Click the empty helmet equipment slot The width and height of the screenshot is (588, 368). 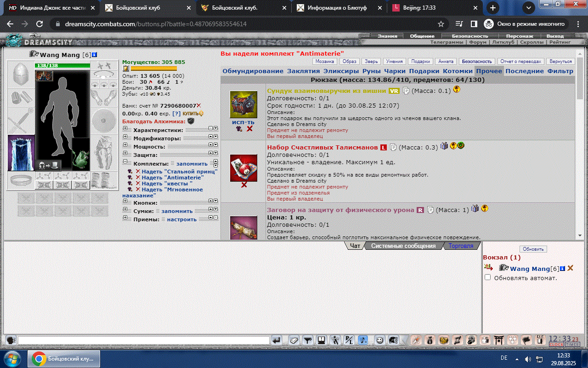(x=21, y=75)
